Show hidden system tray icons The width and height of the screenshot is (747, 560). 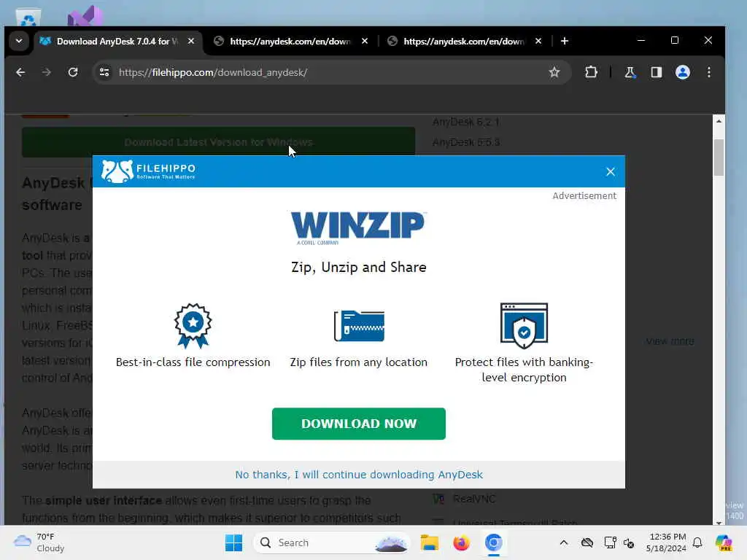pos(564,542)
